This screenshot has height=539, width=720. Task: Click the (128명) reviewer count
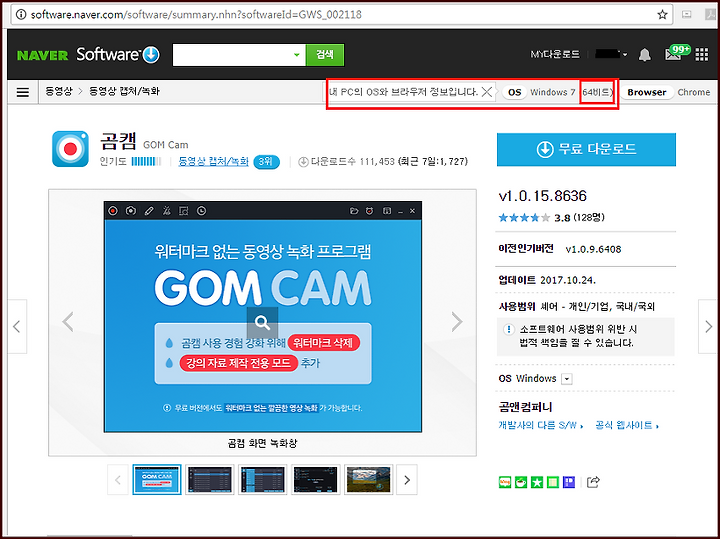[x=589, y=218]
